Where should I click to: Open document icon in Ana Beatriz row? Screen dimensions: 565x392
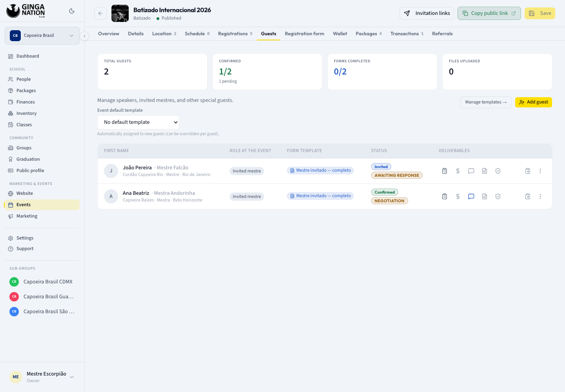(485, 196)
